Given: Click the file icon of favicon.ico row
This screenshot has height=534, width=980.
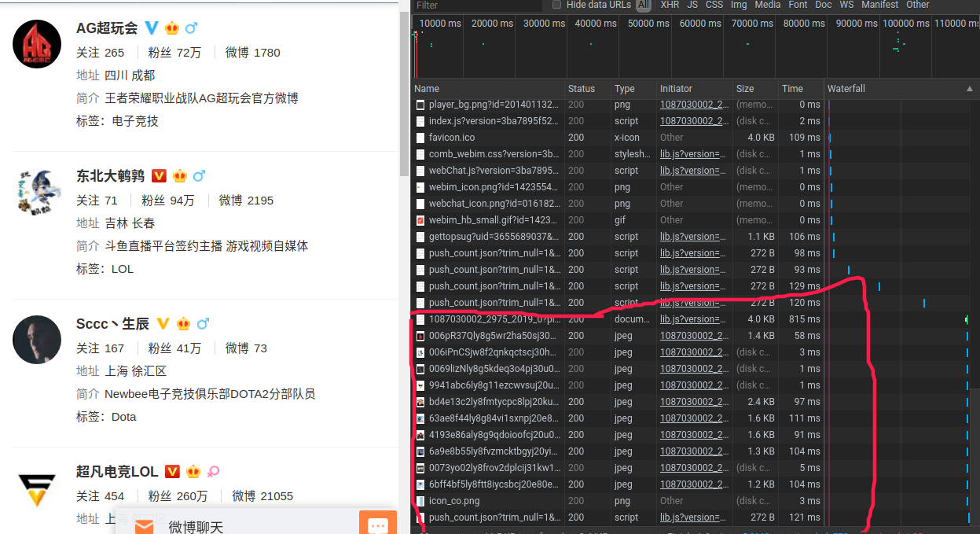Looking at the screenshot, I should 420,138.
